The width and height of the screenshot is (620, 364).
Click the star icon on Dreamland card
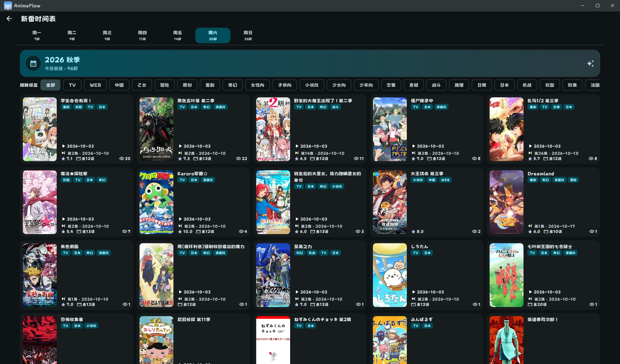pyautogui.click(x=530, y=231)
